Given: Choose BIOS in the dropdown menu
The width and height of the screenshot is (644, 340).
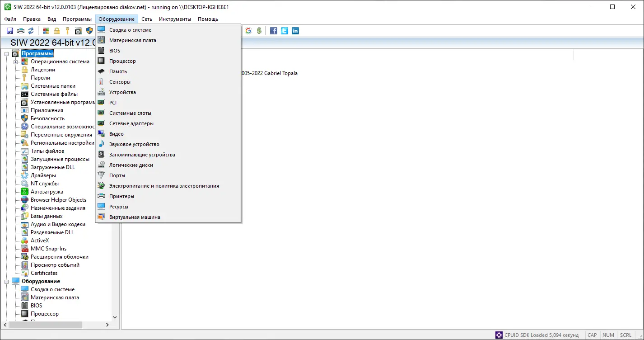Looking at the screenshot, I should click(x=168, y=51).
